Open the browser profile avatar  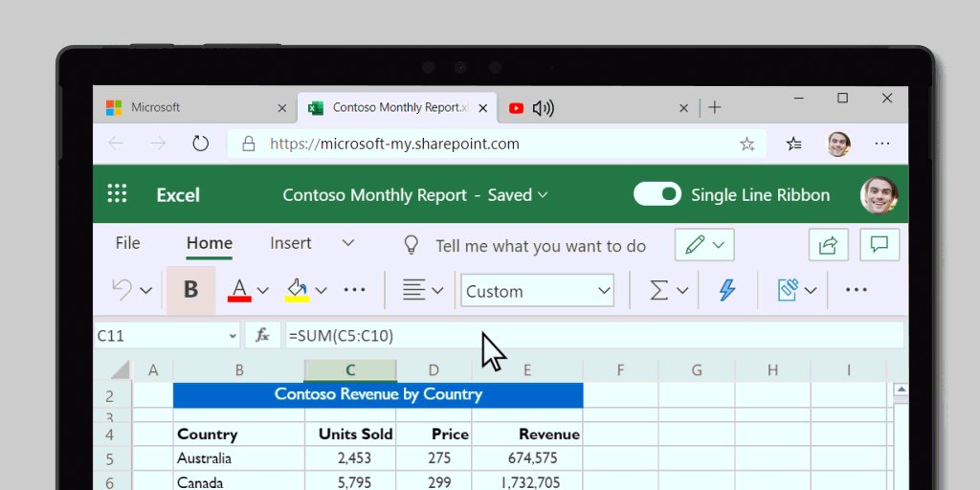click(x=838, y=144)
